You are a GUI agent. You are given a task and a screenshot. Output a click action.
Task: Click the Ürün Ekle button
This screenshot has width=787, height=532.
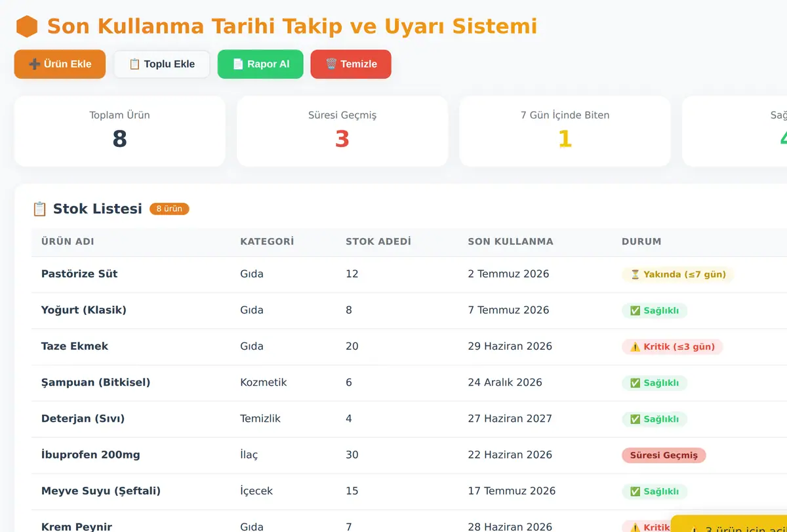pos(60,64)
